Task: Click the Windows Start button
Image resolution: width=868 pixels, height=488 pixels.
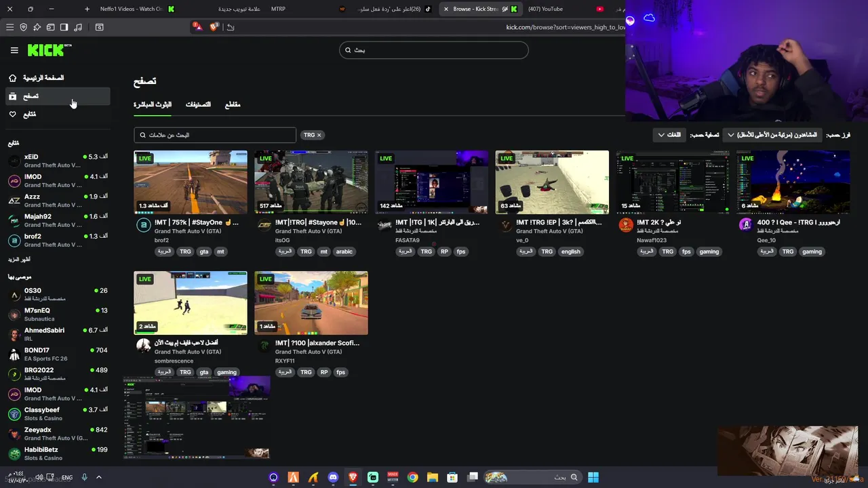Action: pyautogui.click(x=593, y=477)
